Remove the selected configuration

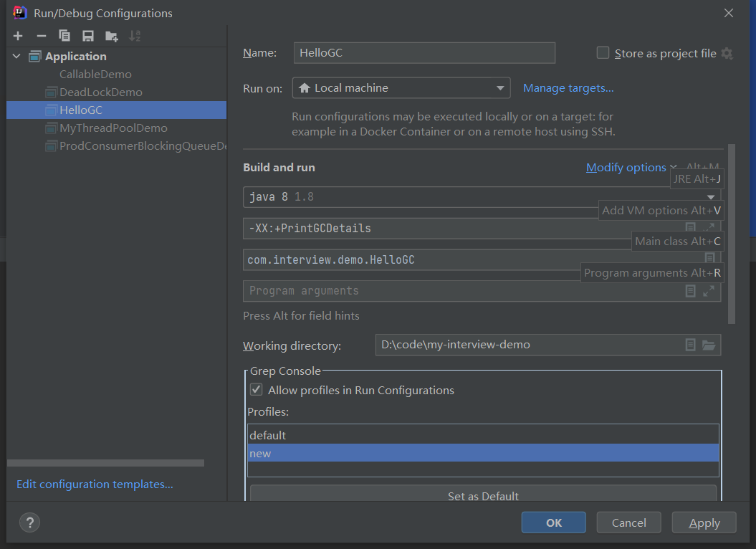click(x=42, y=36)
